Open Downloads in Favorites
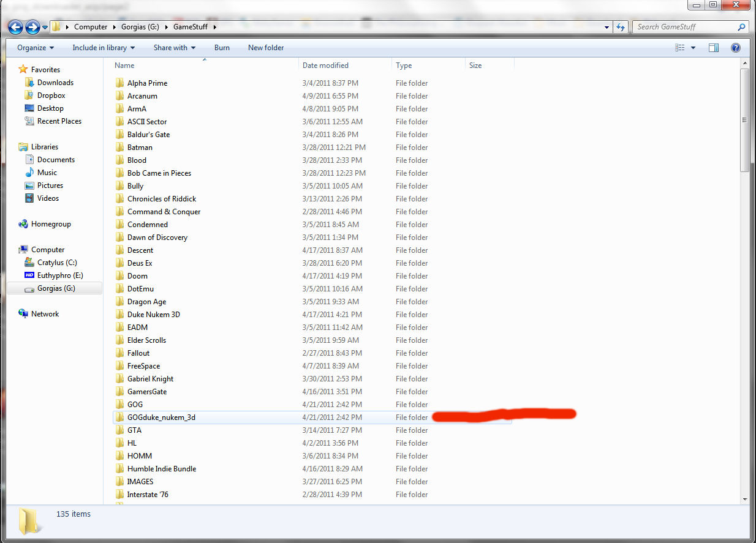The width and height of the screenshot is (756, 543). (x=55, y=83)
